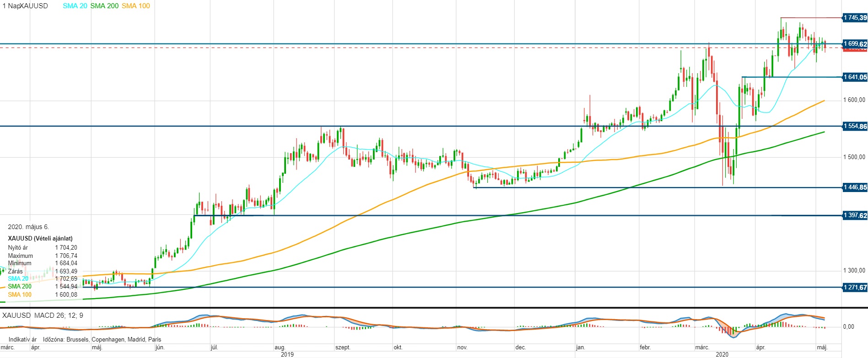
Task: Click the XAUUSD MACD 26; 12; 9 title
Action: click(43, 315)
